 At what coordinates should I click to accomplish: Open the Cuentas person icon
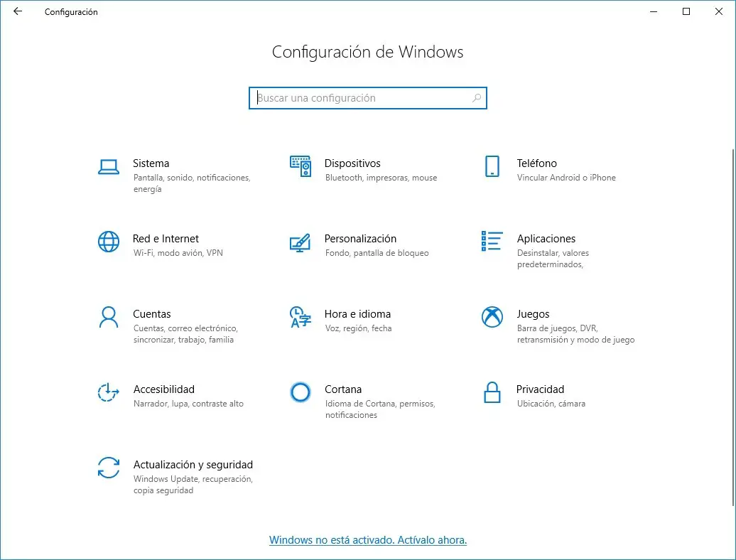pos(109,318)
